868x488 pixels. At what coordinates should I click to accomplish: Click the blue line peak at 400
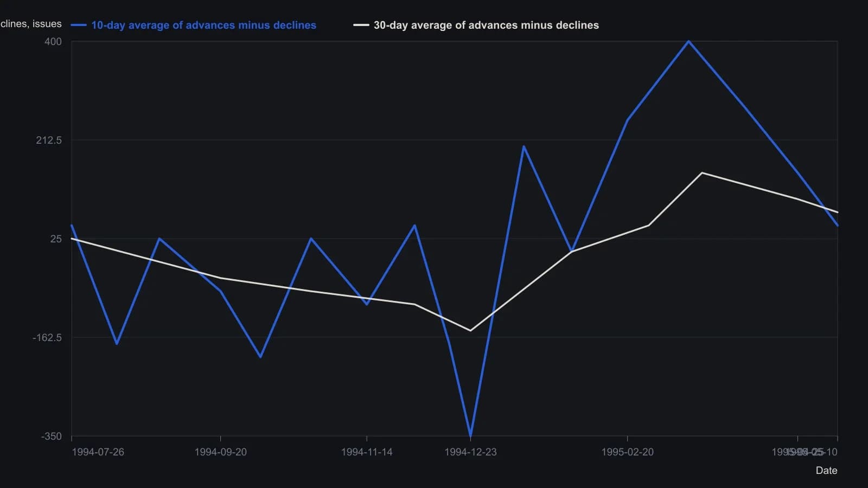688,41
